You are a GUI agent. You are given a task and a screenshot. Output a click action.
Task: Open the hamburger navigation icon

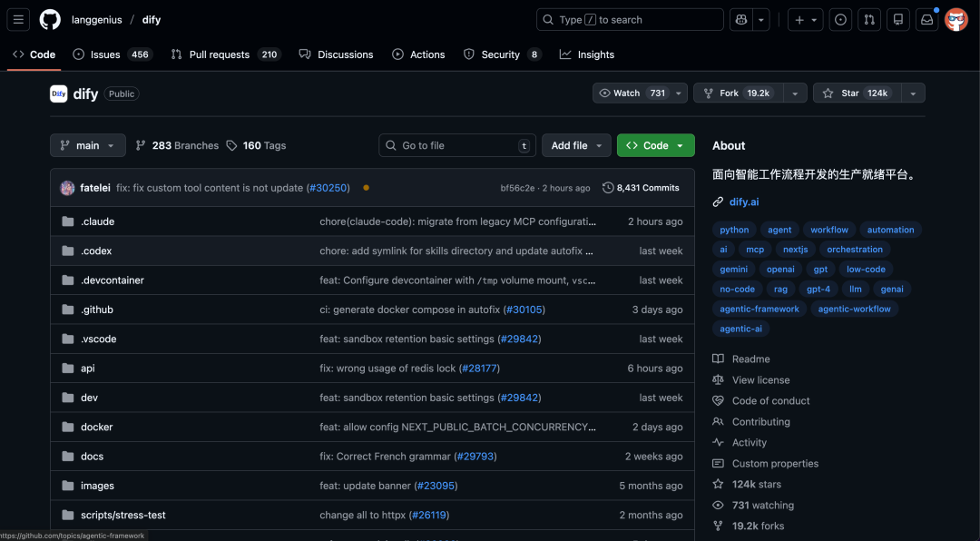pyautogui.click(x=18, y=19)
